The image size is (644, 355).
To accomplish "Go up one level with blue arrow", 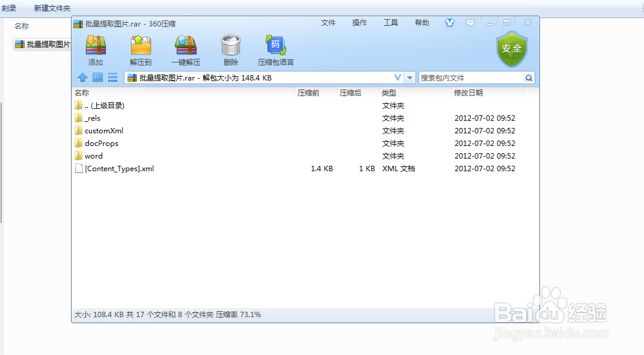I will point(82,77).
